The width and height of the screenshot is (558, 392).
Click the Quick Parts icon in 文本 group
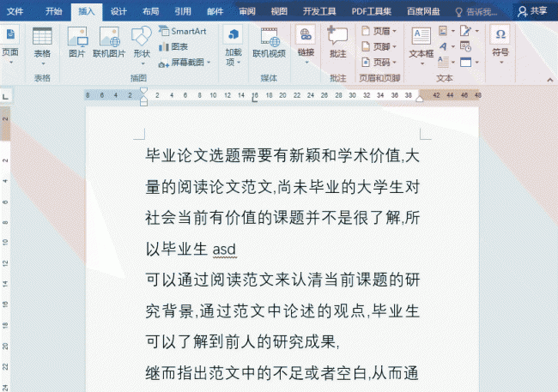point(443,31)
